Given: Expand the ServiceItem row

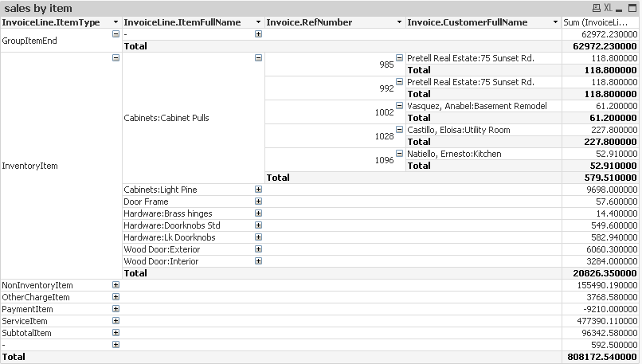Looking at the screenshot, I should coord(115,321).
